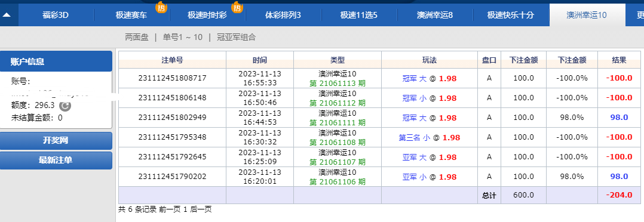Viewport: 644px width, 222px height.
Task: Click the timestamp 2023-11-13 16:55:33
Action: [259, 78]
